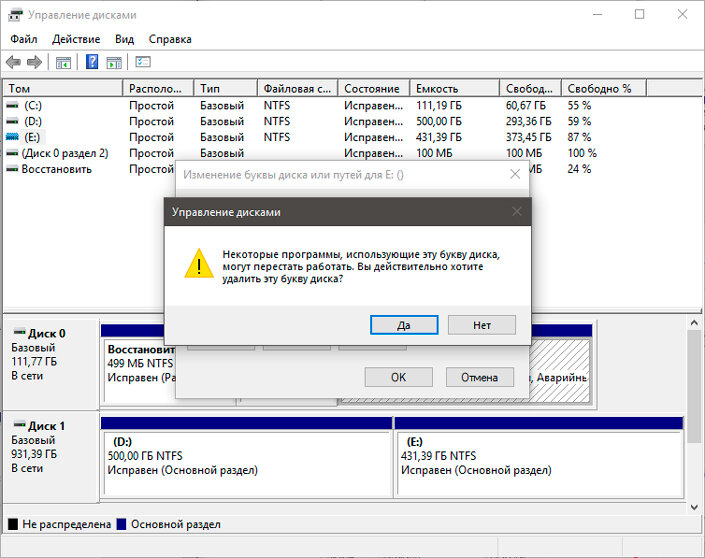Click the drive icon next to (Диск 0 раздел 2)
The height and width of the screenshot is (558, 705).
pyautogui.click(x=13, y=153)
